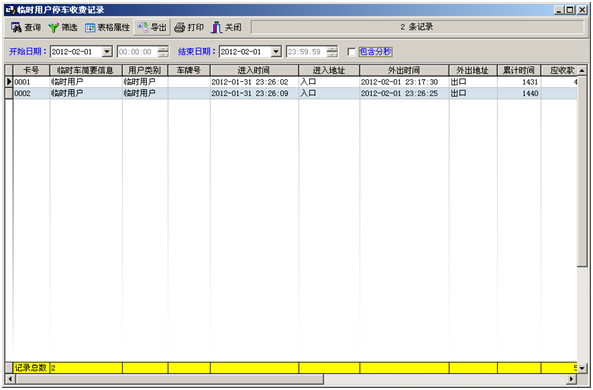Click the 外出时间 column header

point(404,70)
